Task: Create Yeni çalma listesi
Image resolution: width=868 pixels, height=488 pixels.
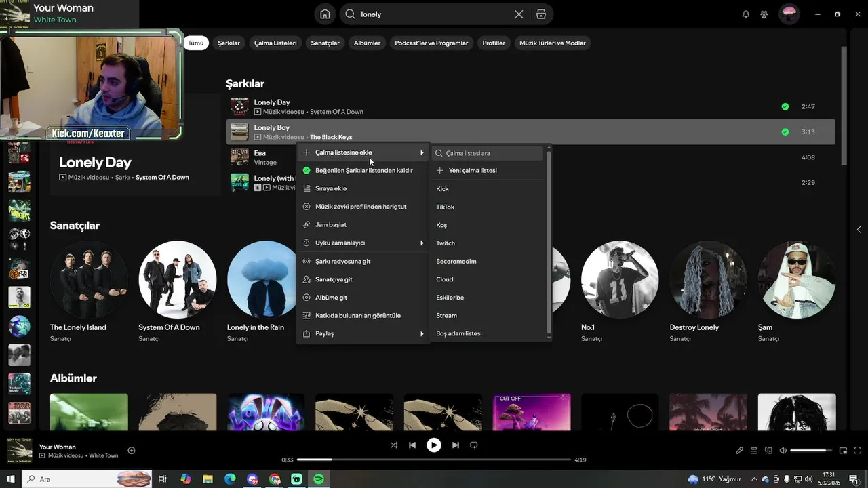Action: click(x=488, y=171)
